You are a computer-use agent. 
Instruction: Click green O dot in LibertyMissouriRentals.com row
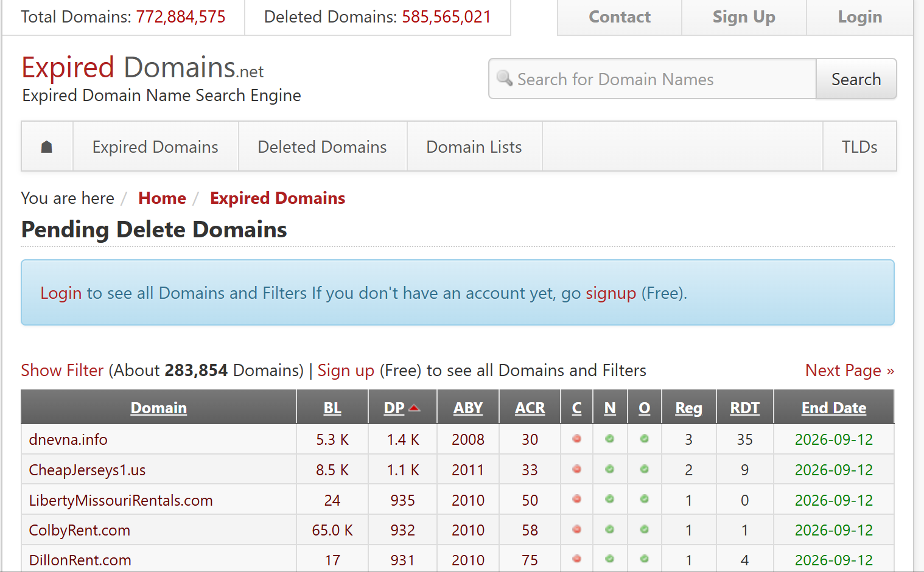(x=645, y=499)
